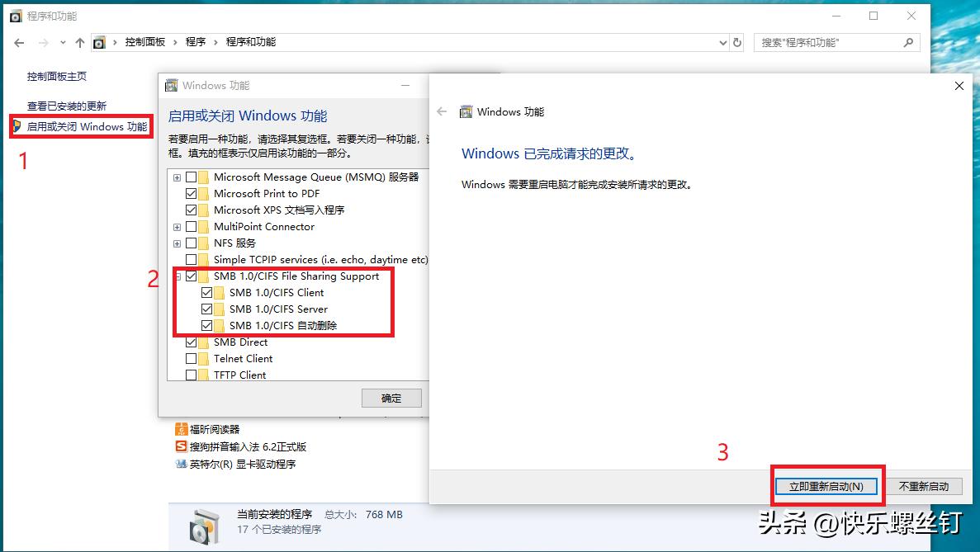The image size is (980, 552).
Task: Open the address bar history dropdown
Action: click(x=723, y=42)
